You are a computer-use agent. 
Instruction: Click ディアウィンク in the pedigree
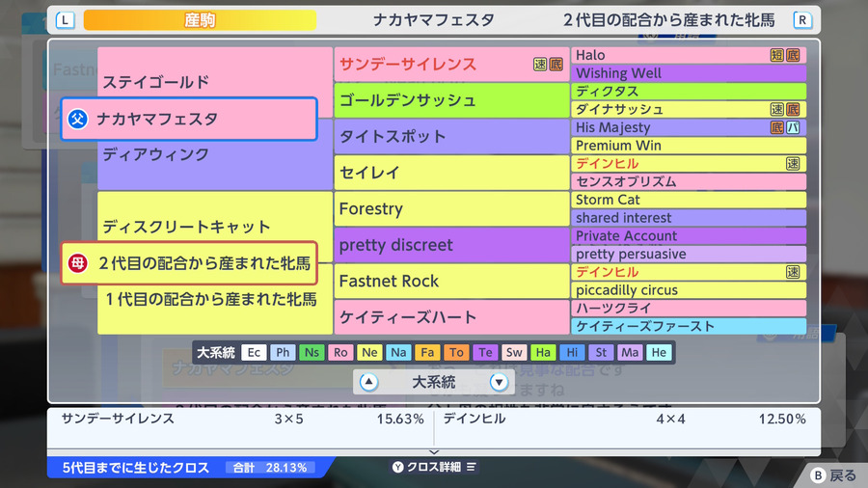156,154
